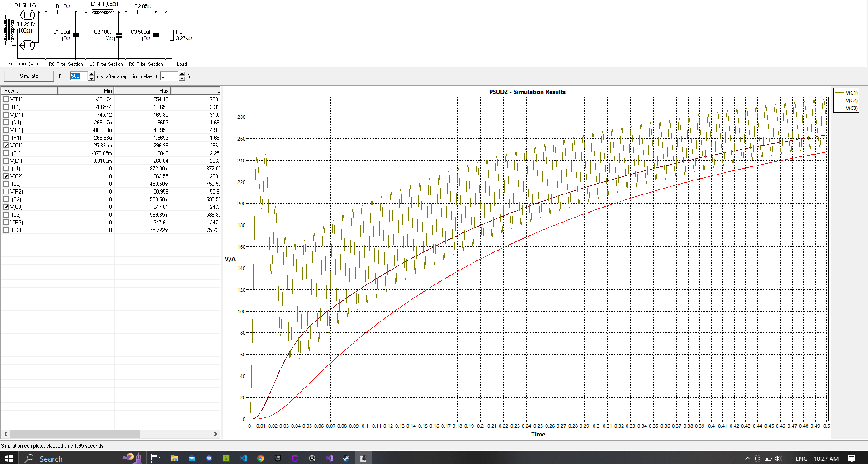Click the C2 180uF capacitor symbol
Screen dimensions: 868x464
tap(119, 35)
